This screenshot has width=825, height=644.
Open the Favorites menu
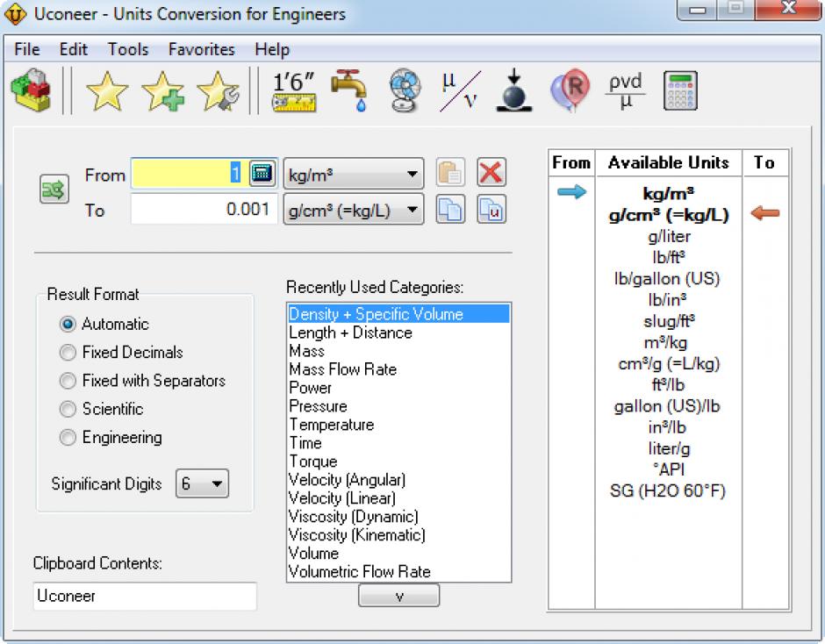[x=202, y=49]
